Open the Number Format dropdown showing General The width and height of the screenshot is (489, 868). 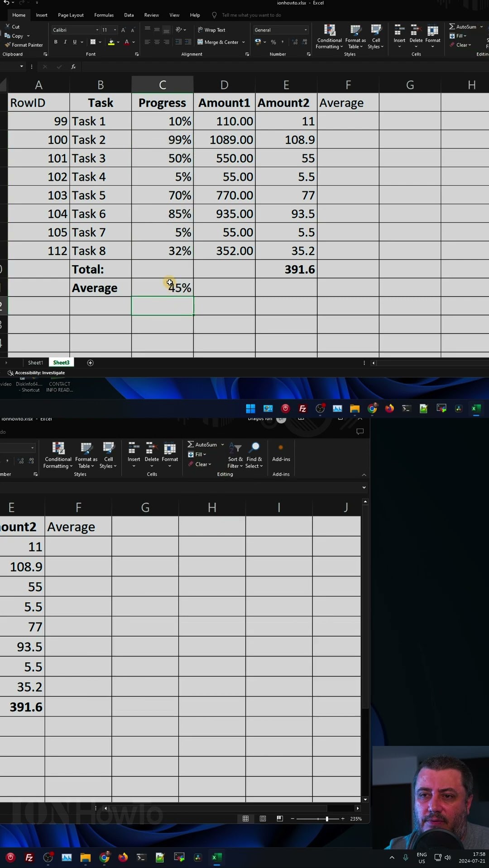[306, 30]
